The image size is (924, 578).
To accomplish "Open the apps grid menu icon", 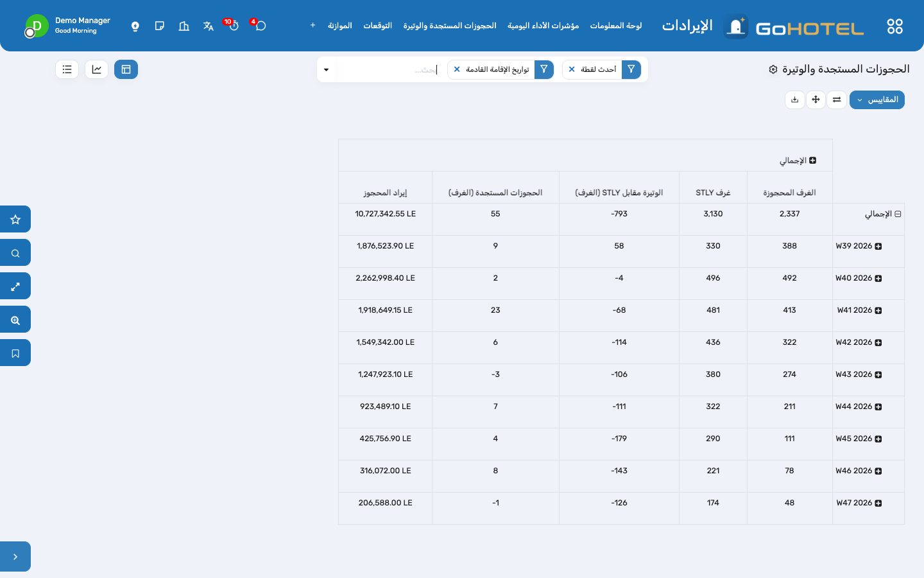I will click(894, 26).
